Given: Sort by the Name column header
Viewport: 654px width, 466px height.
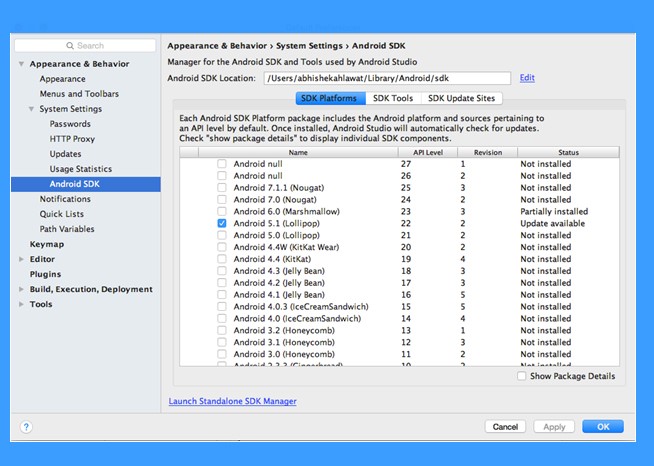Looking at the screenshot, I should click(298, 152).
